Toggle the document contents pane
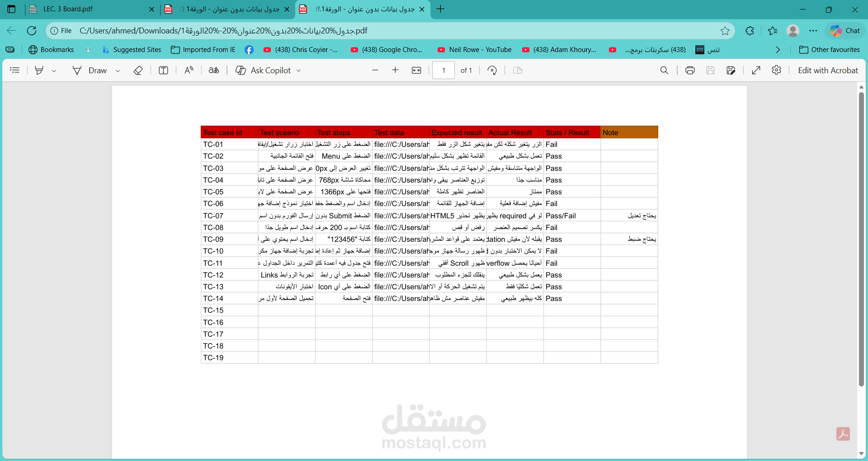Image resolution: width=868 pixels, height=461 pixels. pos(14,70)
